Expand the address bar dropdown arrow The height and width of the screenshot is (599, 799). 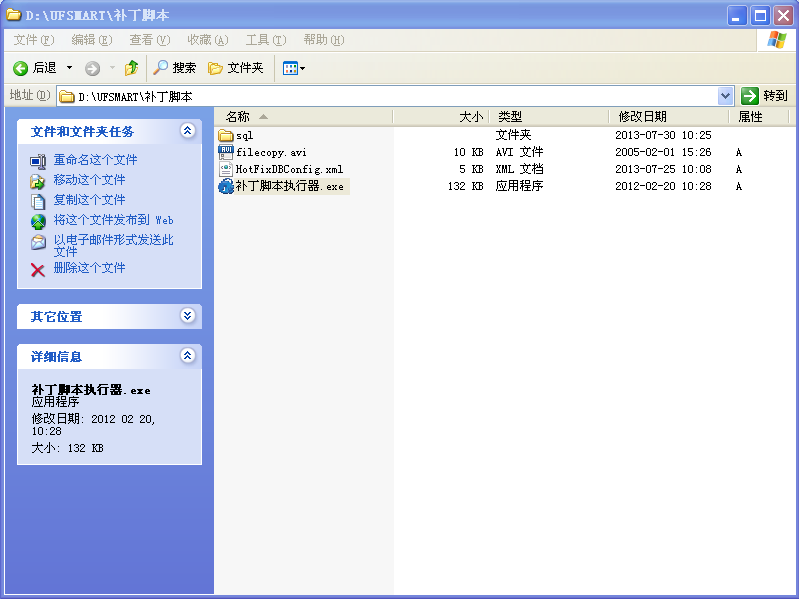click(x=725, y=96)
